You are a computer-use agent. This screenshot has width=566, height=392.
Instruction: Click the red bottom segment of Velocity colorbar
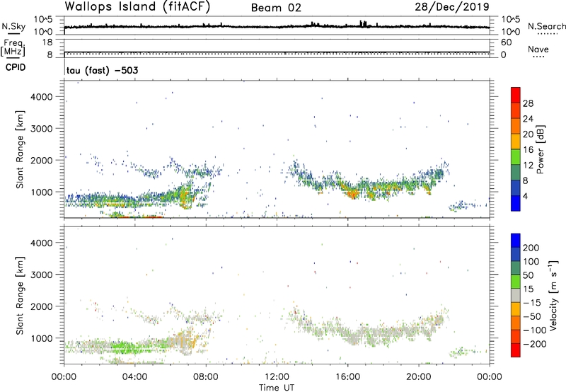(516, 350)
